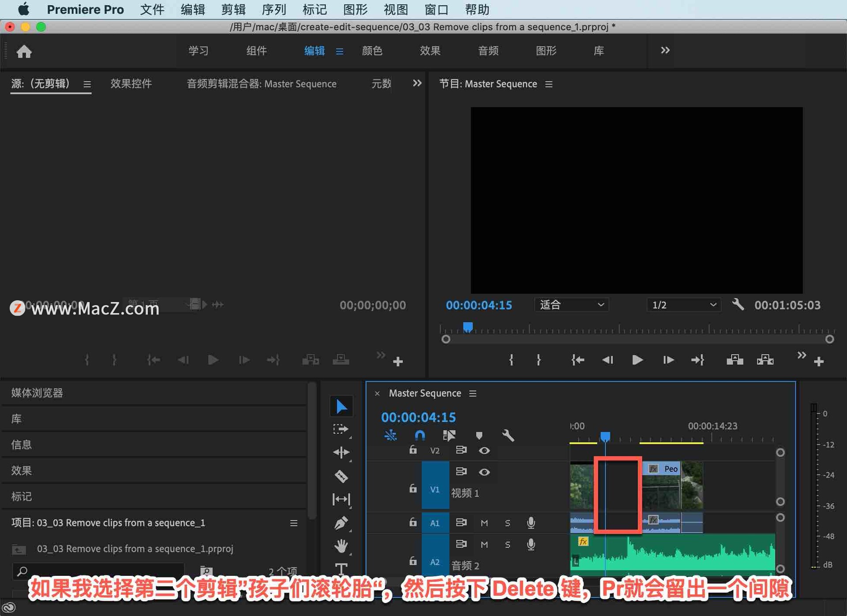847x616 pixels.
Task: Click the Add Marker icon above the timeline
Action: (479, 436)
